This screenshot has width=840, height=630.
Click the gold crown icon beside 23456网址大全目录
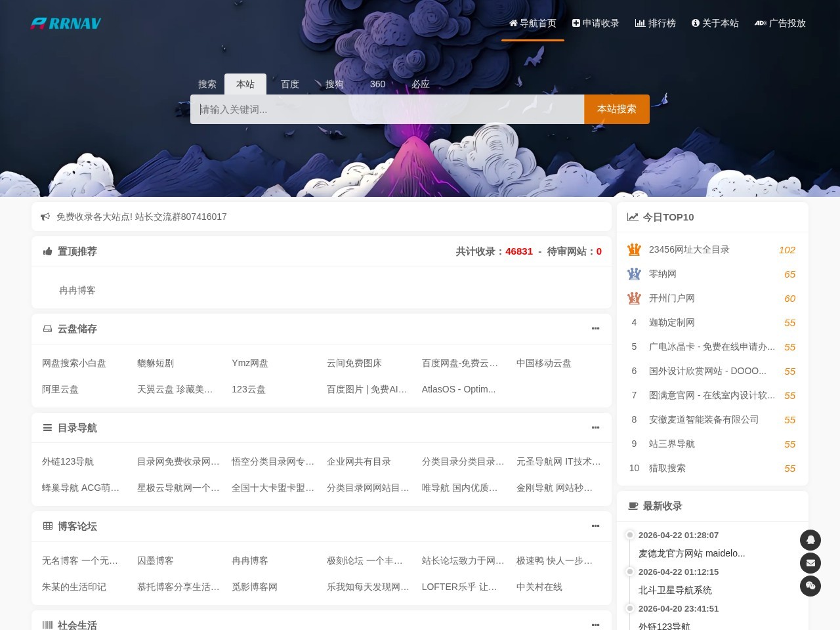634,249
